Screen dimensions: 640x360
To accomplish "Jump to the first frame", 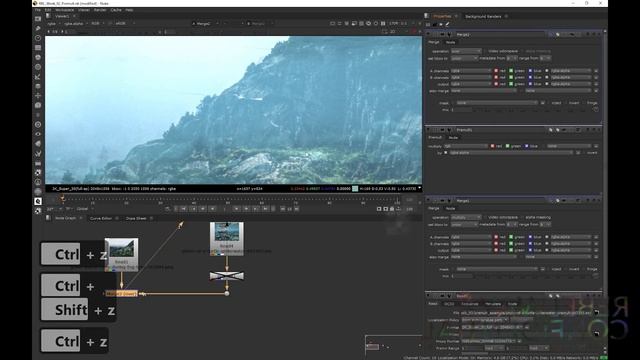I will pyautogui.click(x=183, y=209).
